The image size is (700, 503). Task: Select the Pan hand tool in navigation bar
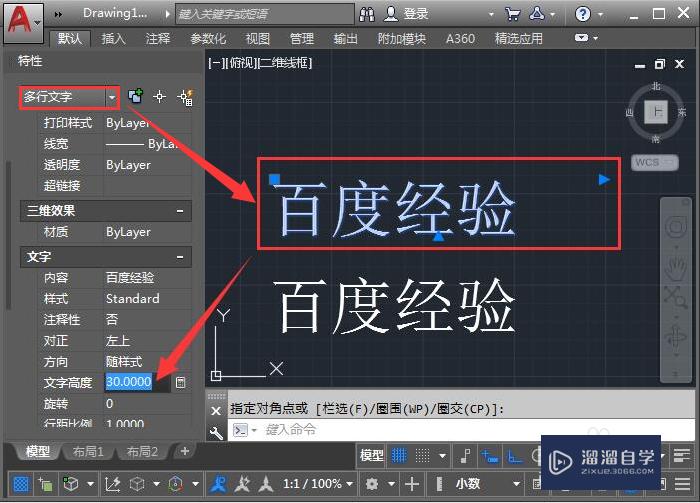(x=676, y=268)
